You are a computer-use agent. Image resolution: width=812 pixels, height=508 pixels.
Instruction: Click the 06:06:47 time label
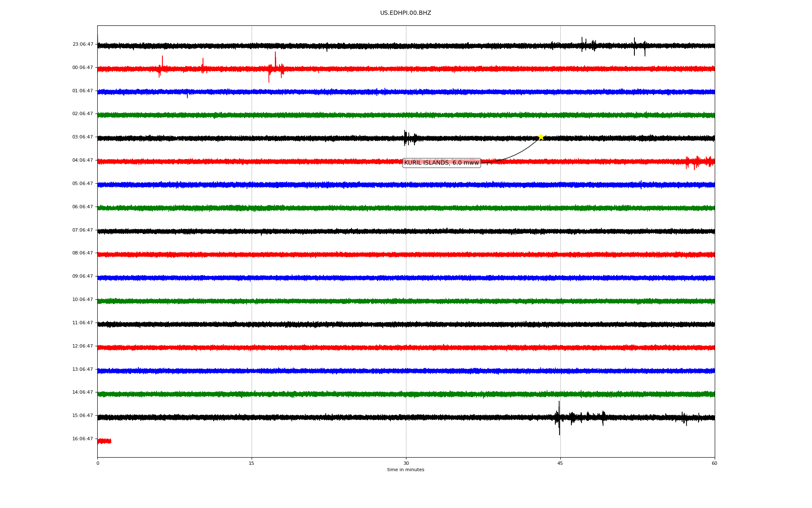[x=83, y=207]
